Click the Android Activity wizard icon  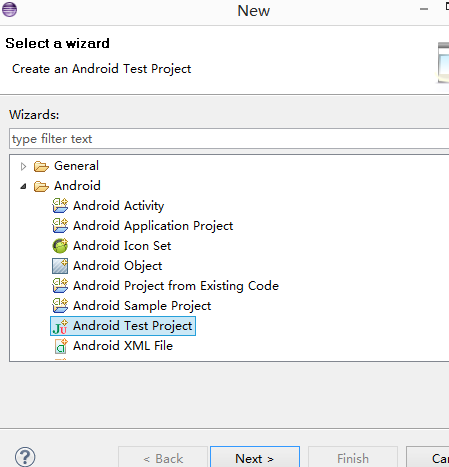coord(60,206)
